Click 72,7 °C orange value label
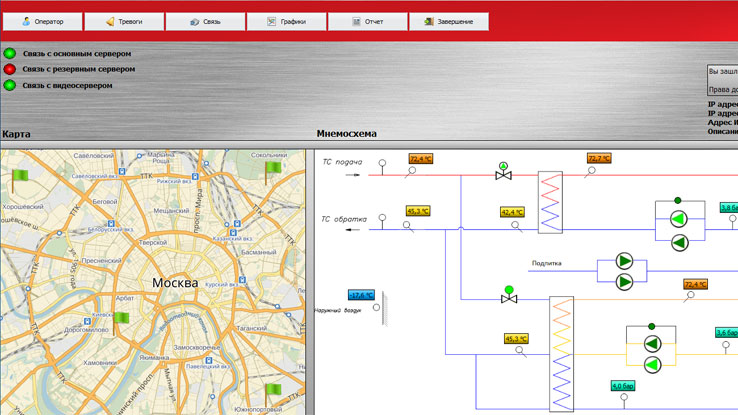This screenshot has width=738, height=415. 599,158
